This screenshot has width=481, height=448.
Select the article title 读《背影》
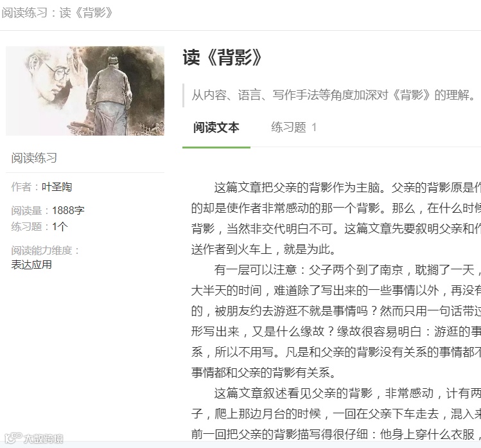pos(222,57)
